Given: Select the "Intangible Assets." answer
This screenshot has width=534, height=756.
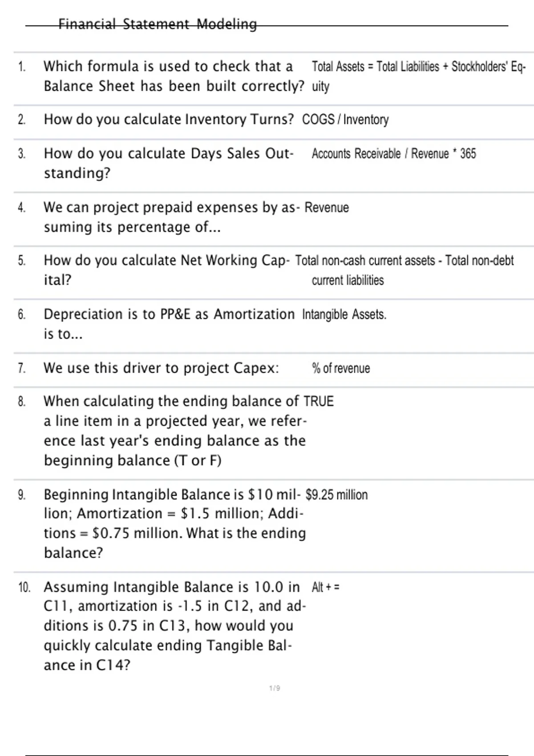Looking at the screenshot, I should pyautogui.click(x=344, y=315).
